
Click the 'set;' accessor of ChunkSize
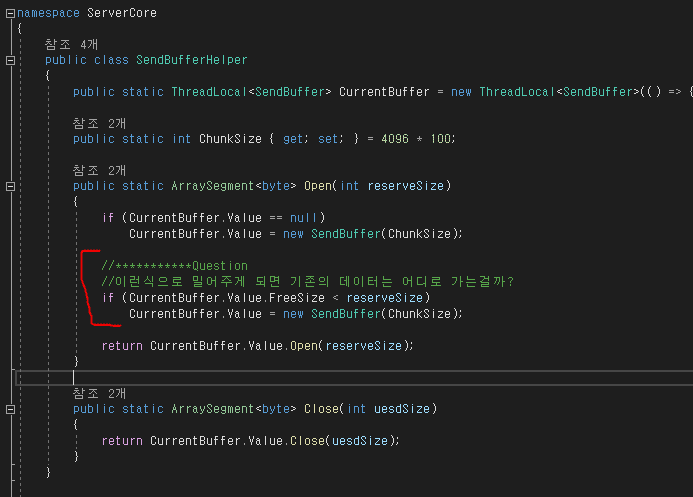coord(331,139)
